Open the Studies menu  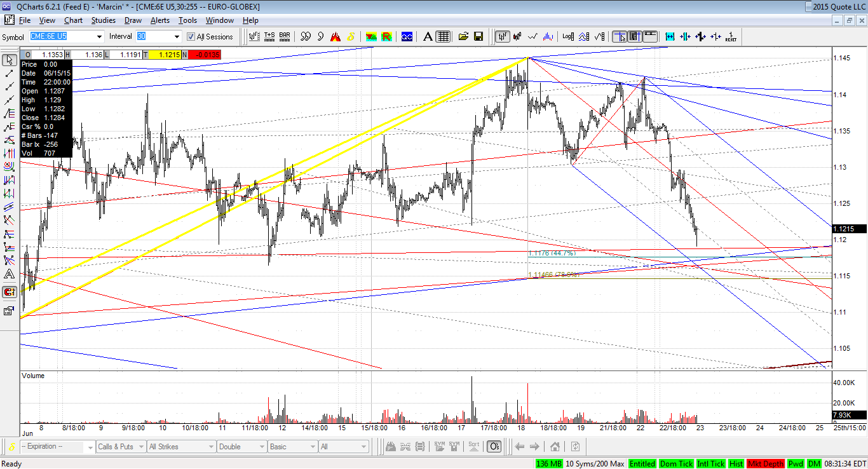(104, 20)
